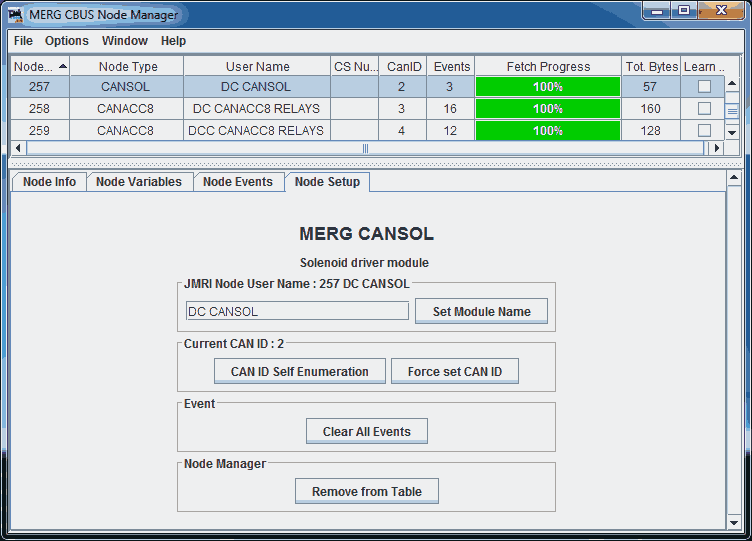752x541 pixels.
Task: Click the Tot. Bytes column header
Action: [651, 66]
